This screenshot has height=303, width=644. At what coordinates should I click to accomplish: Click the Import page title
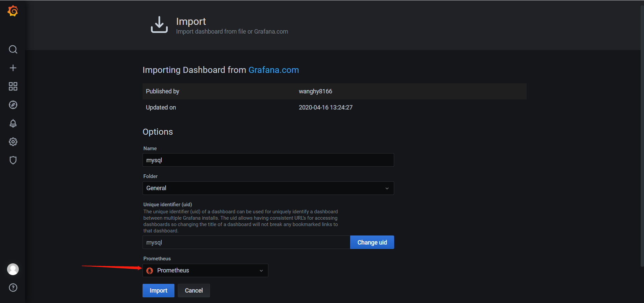point(191,21)
